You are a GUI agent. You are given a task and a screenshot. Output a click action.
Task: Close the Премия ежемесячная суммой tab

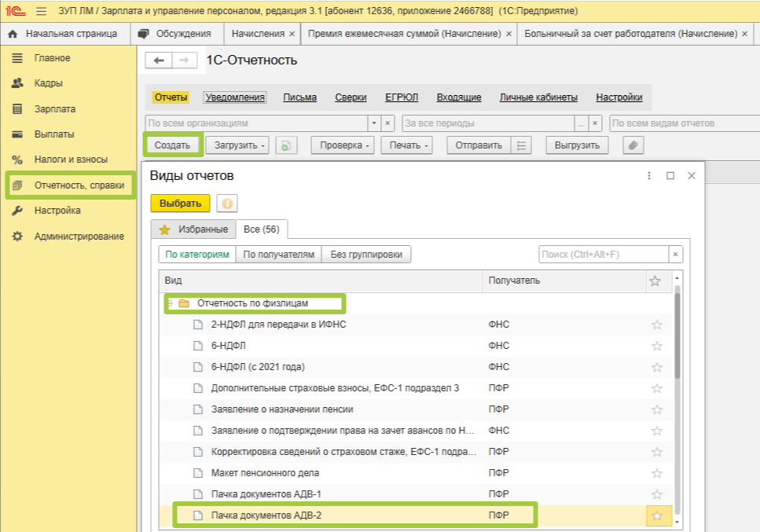point(509,34)
